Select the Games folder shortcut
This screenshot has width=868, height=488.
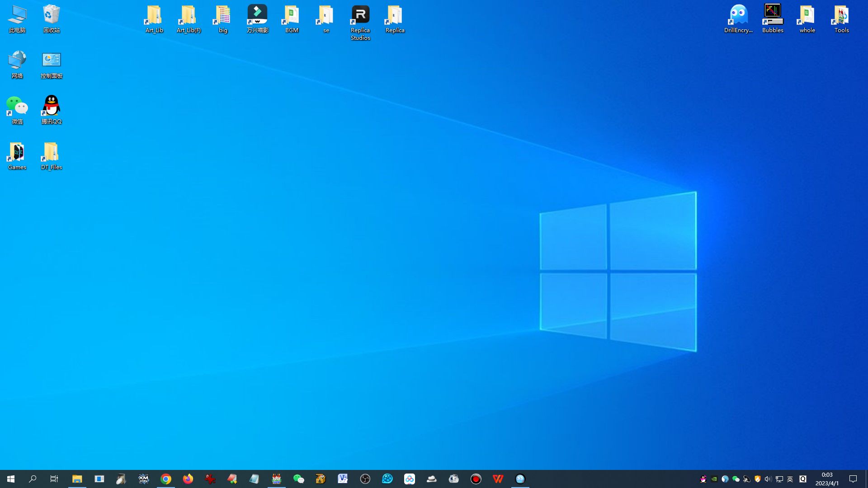[x=17, y=156]
